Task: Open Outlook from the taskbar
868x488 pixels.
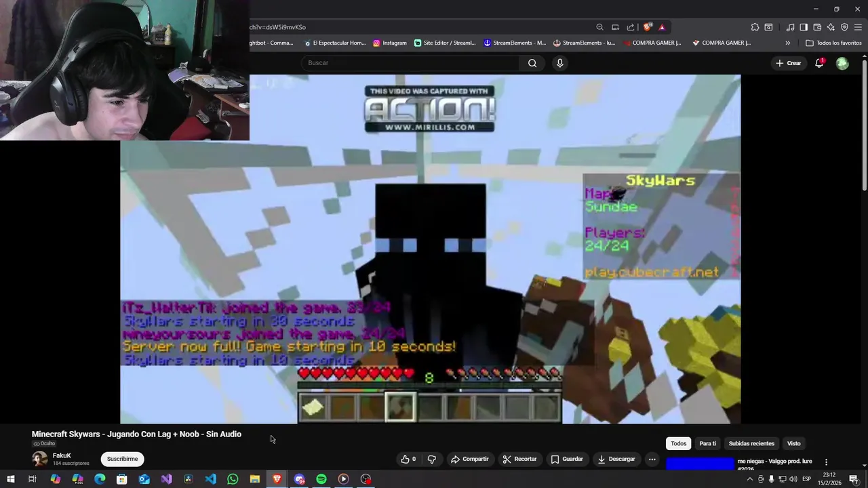Action: (144, 479)
